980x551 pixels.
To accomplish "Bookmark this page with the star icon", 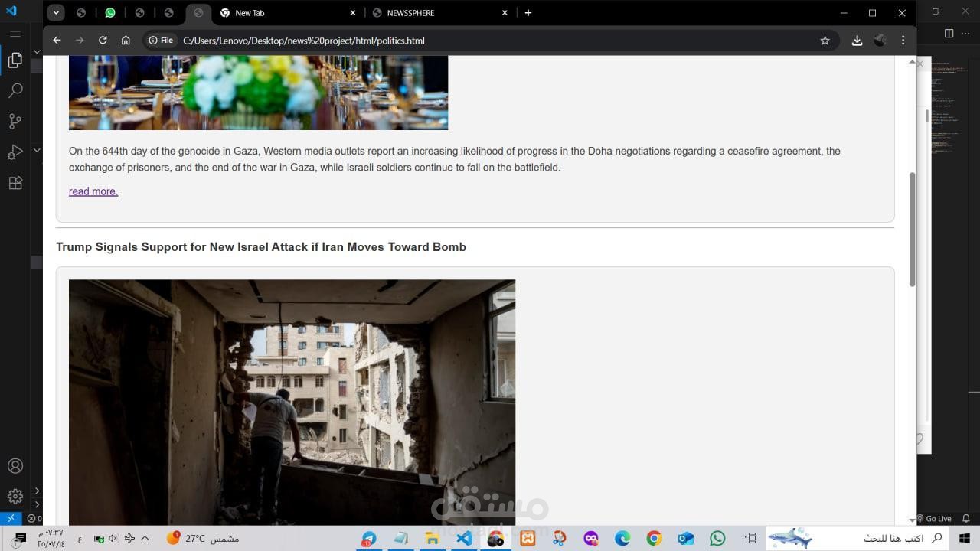I will (x=825, y=41).
